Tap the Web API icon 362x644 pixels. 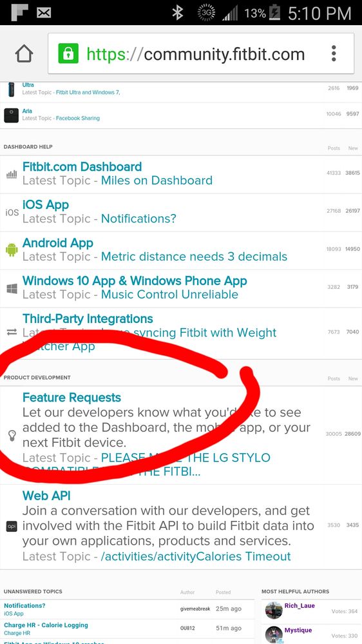(x=12, y=526)
